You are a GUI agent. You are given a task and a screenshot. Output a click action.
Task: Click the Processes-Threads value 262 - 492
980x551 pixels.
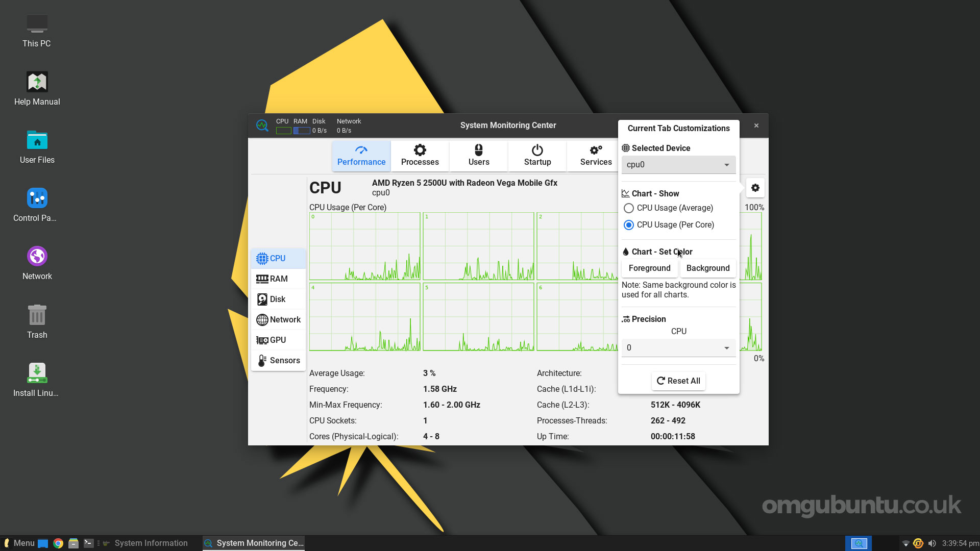668,421
